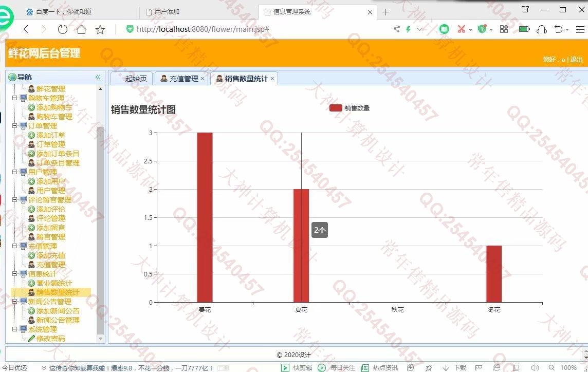Go back with the browser back arrow
The height and width of the screenshot is (372, 588).
pos(26,29)
